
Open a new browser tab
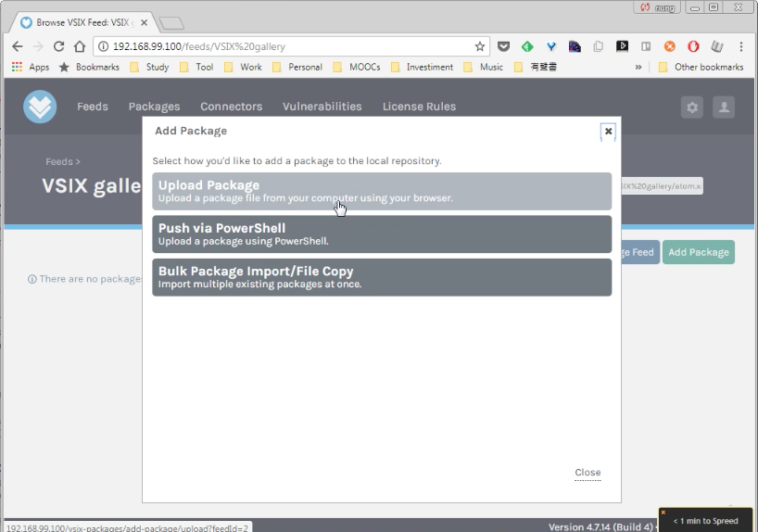click(x=171, y=23)
